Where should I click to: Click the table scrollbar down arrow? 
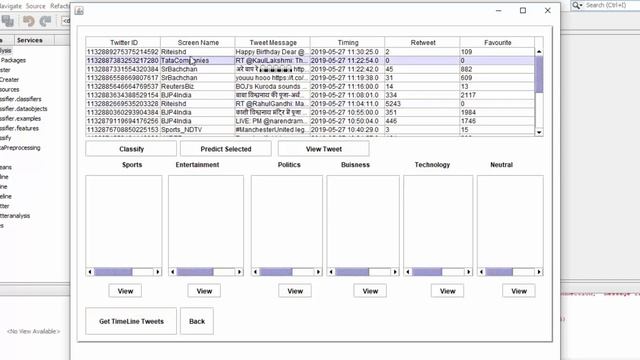(539, 132)
